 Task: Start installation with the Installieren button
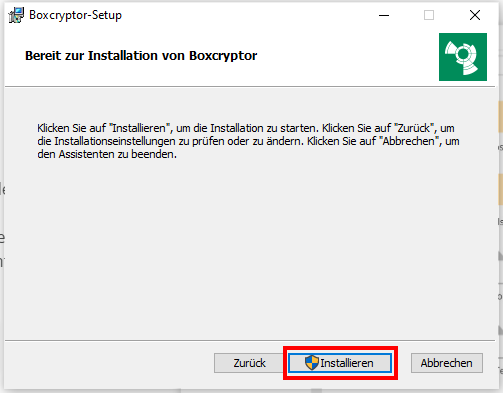(340, 363)
